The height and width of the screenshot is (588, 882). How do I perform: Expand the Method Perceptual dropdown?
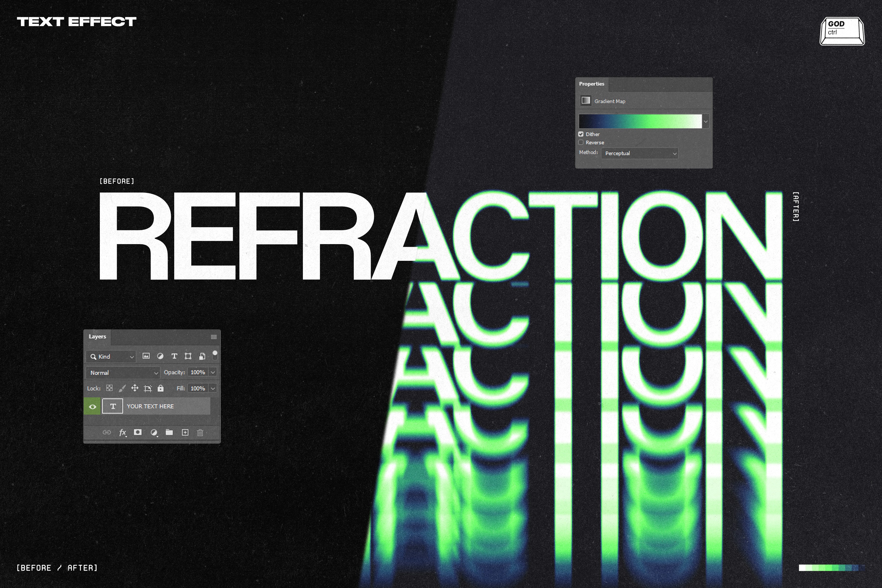coord(639,153)
